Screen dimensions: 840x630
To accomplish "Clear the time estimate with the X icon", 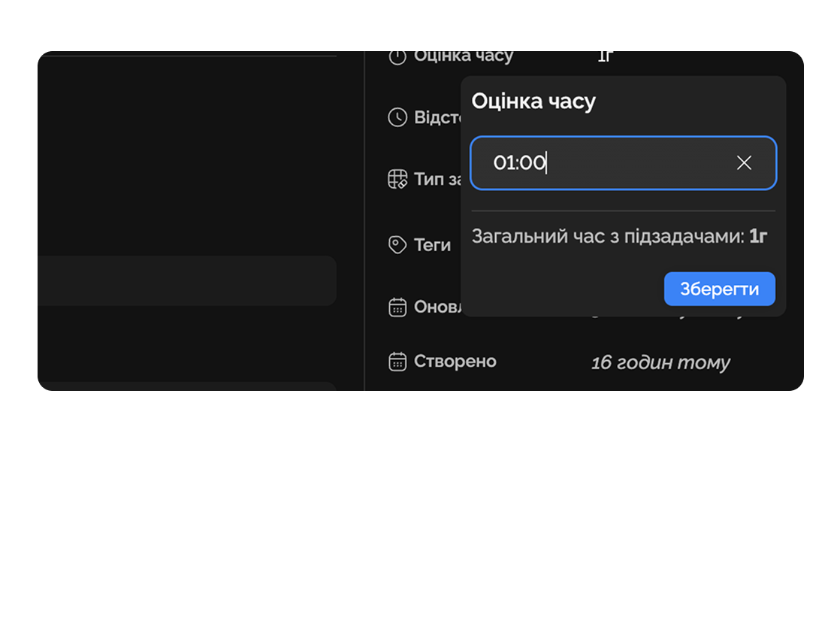I will pyautogui.click(x=744, y=163).
